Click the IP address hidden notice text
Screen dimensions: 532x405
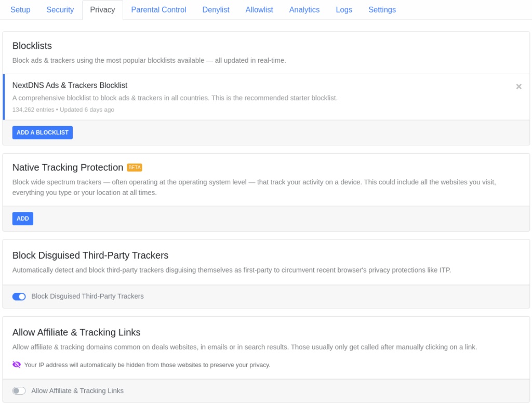[147, 365]
